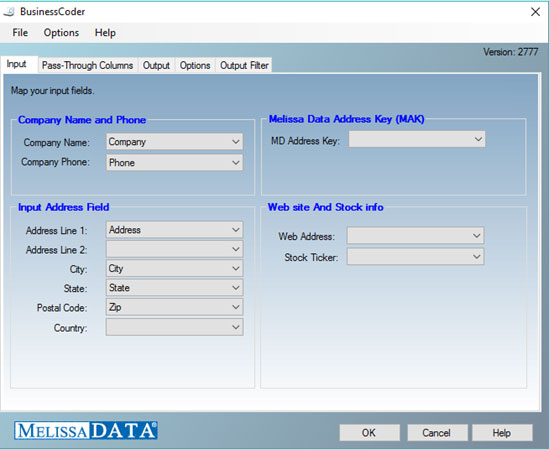The height and width of the screenshot is (449, 549).
Task: Click the 'Input Address Field' group heading
Action: 64,207
